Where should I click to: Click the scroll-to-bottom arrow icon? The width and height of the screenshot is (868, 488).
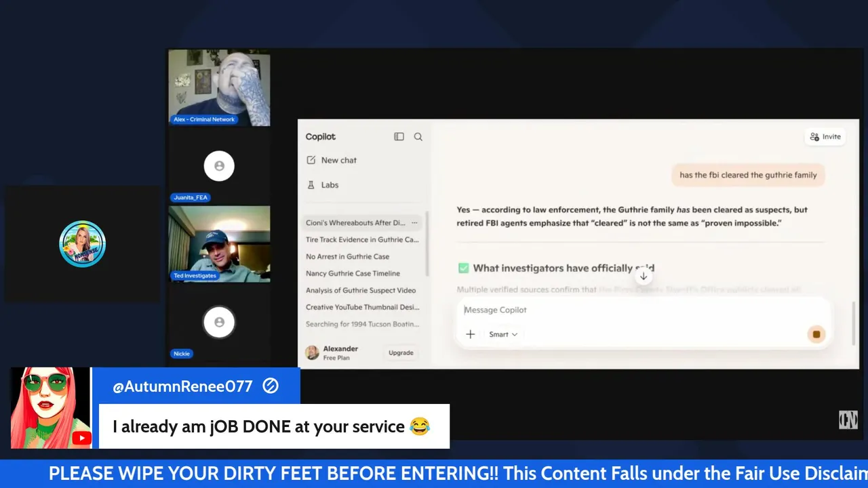(644, 276)
